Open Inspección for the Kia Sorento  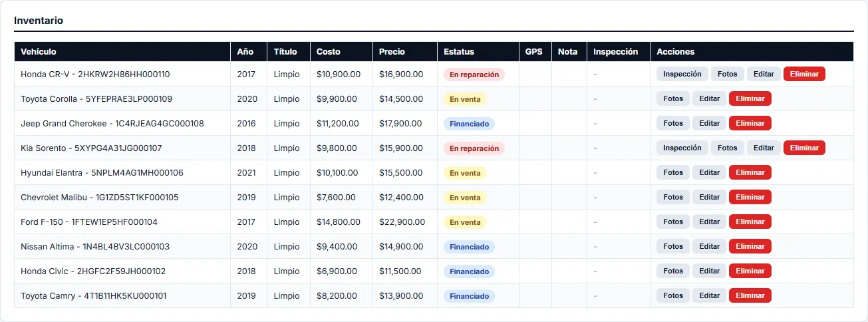(x=682, y=148)
